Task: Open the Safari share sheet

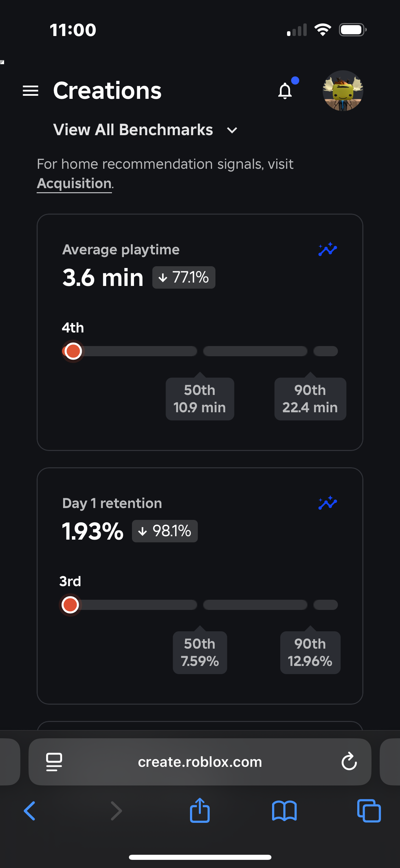Action: (200, 811)
